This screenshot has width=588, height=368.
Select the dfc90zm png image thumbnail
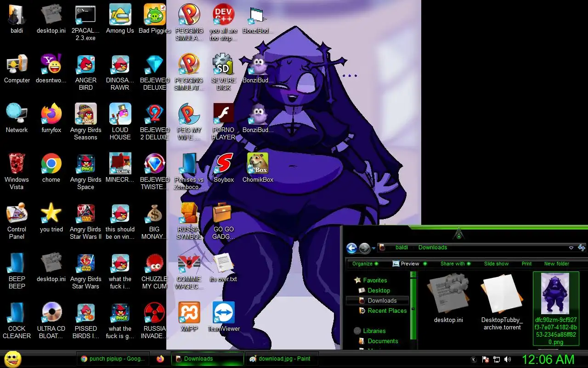click(x=556, y=308)
